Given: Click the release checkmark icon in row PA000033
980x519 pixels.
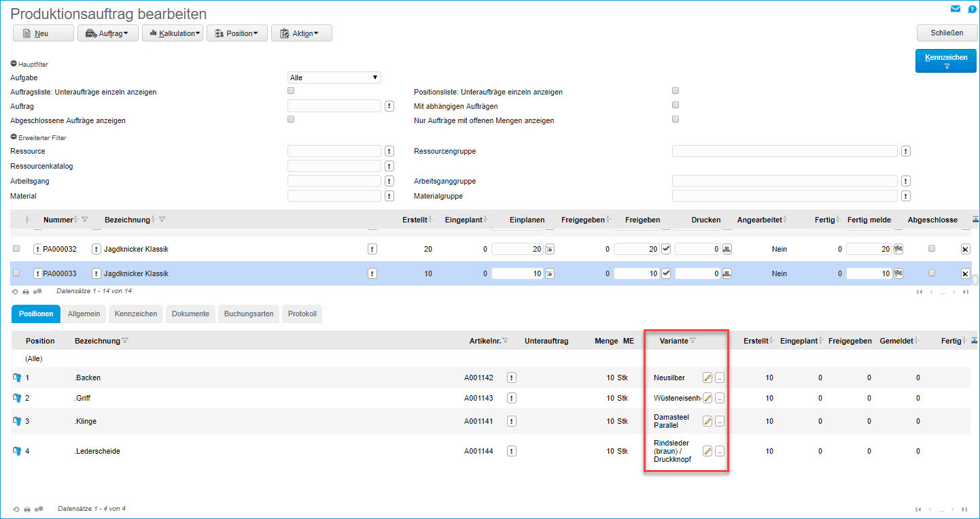Looking at the screenshot, I should 666,273.
